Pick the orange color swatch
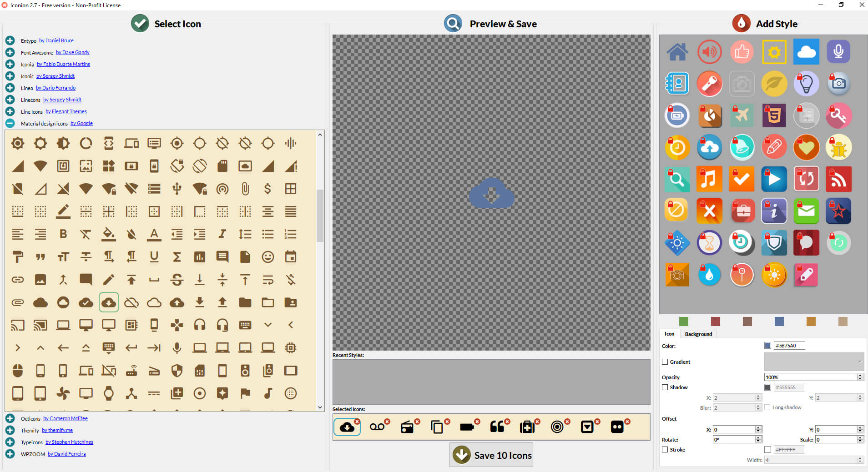The height and width of the screenshot is (472, 868). [x=811, y=321]
